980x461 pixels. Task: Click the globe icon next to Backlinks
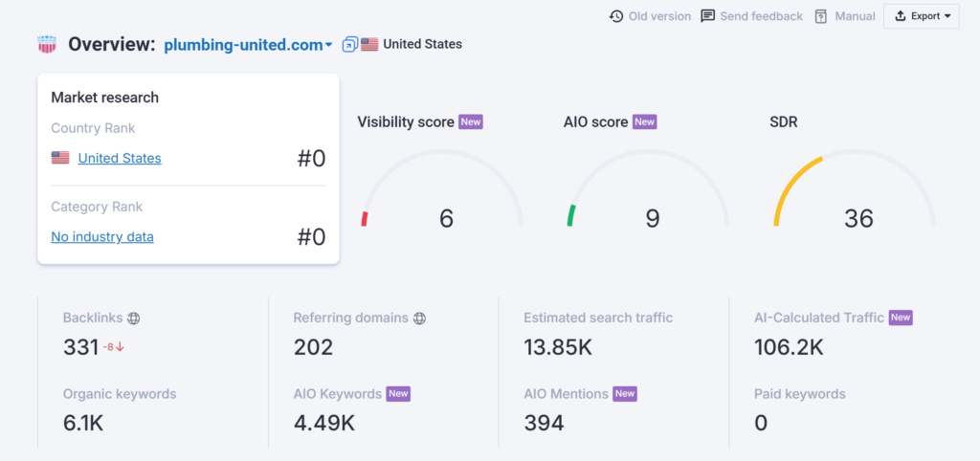[x=134, y=318]
